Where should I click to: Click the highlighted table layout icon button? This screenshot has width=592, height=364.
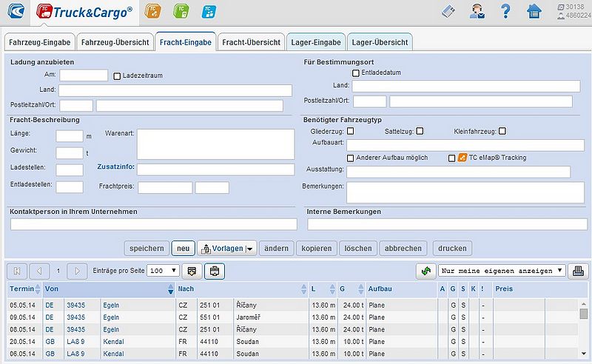click(215, 271)
